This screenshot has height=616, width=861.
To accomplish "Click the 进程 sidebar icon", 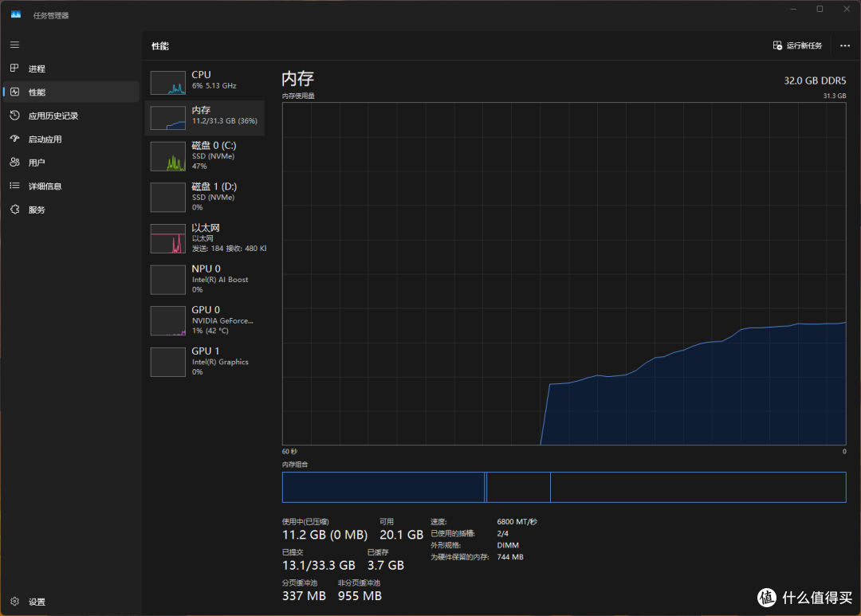I will click(15, 68).
